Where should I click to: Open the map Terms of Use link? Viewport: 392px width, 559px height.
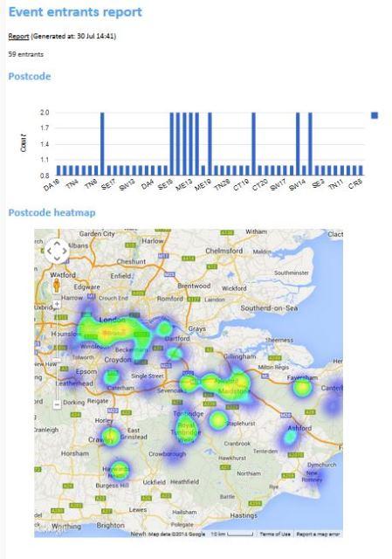275,534
